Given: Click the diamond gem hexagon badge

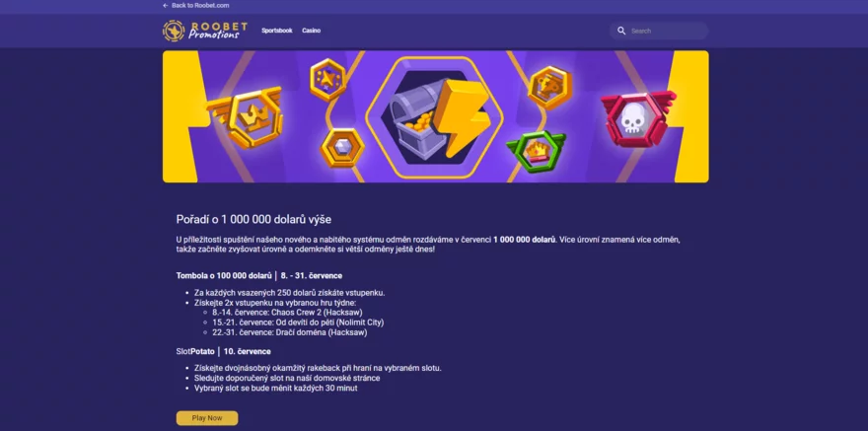Looking at the screenshot, I should click(x=342, y=148).
